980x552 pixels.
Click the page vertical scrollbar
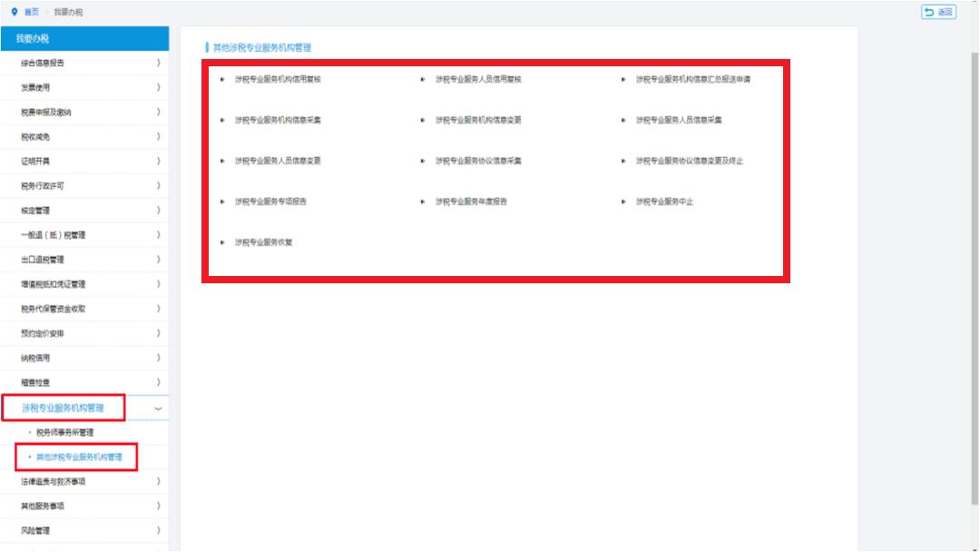974,272
